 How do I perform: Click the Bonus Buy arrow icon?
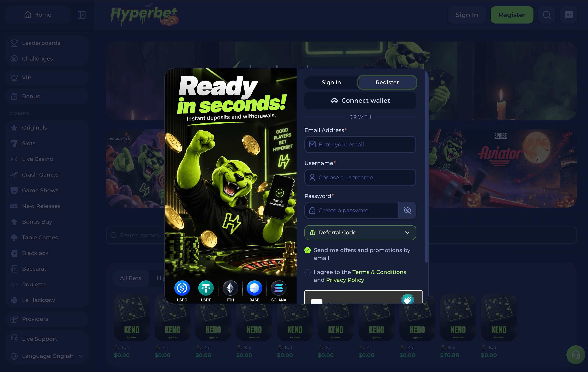point(14,222)
